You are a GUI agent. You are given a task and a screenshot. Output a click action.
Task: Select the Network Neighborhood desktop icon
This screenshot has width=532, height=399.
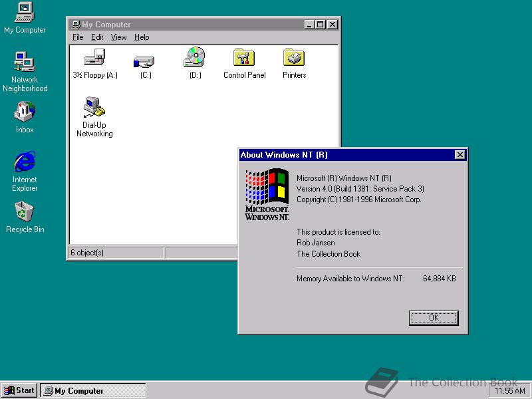(25, 72)
